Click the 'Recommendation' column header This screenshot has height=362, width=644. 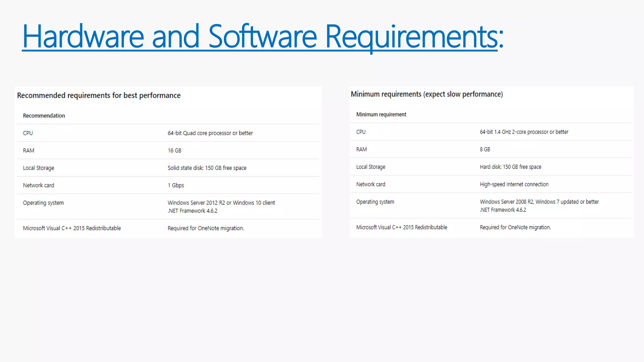coord(44,116)
